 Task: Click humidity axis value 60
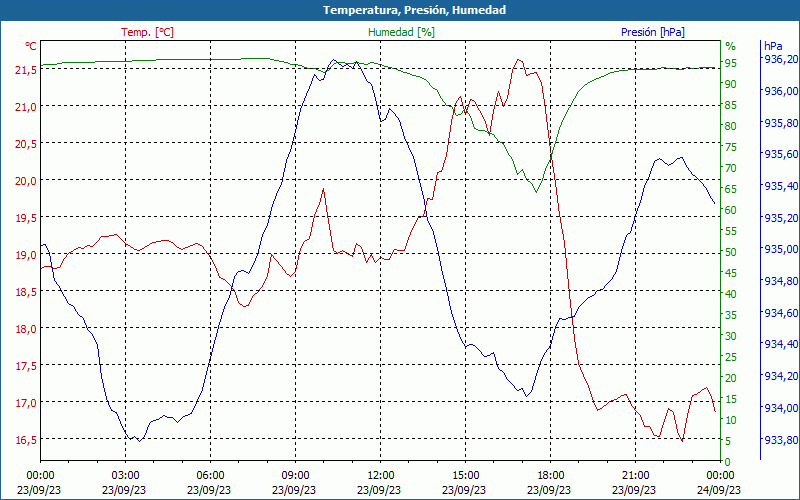point(731,210)
